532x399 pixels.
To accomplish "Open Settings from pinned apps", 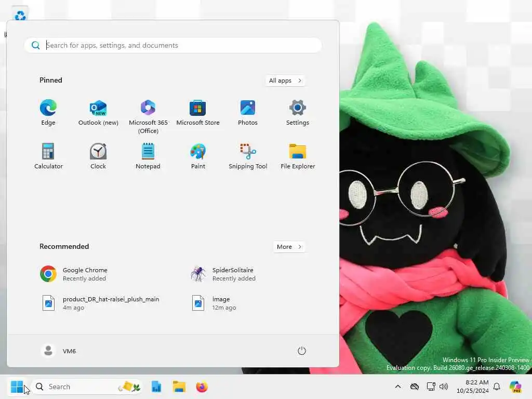I will point(298,113).
